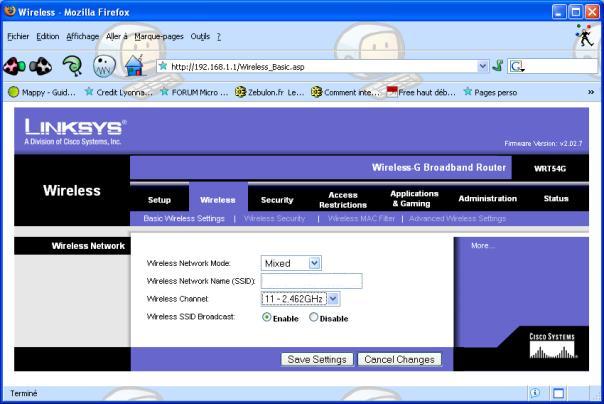Image resolution: width=604 pixels, height=404 pixels.
Task: Expand the address bar history dropdown
Action: point(482,66)
